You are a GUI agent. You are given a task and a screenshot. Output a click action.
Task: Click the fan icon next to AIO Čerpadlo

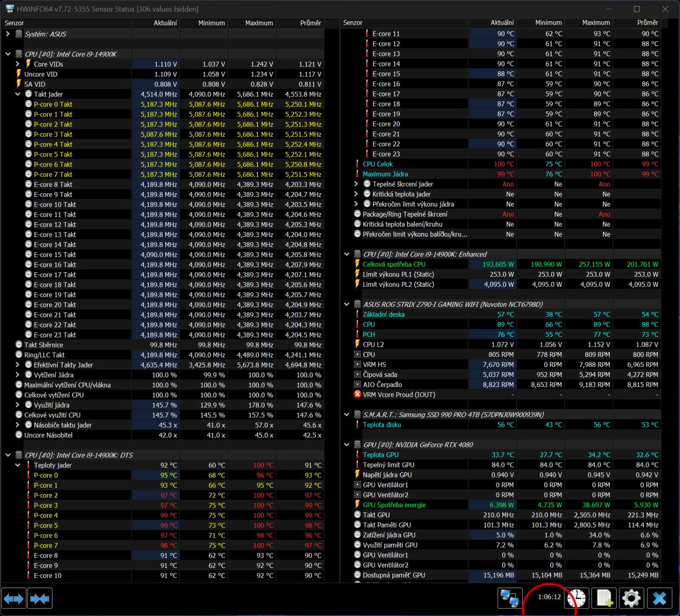pyautogui.click(x=357, y=384)
